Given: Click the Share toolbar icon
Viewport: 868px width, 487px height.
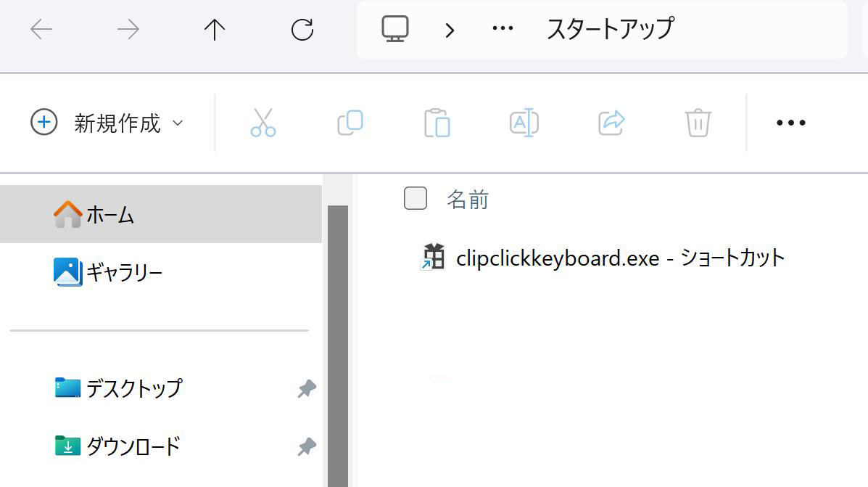Looking at the screenshot, I should pos(611,123).
